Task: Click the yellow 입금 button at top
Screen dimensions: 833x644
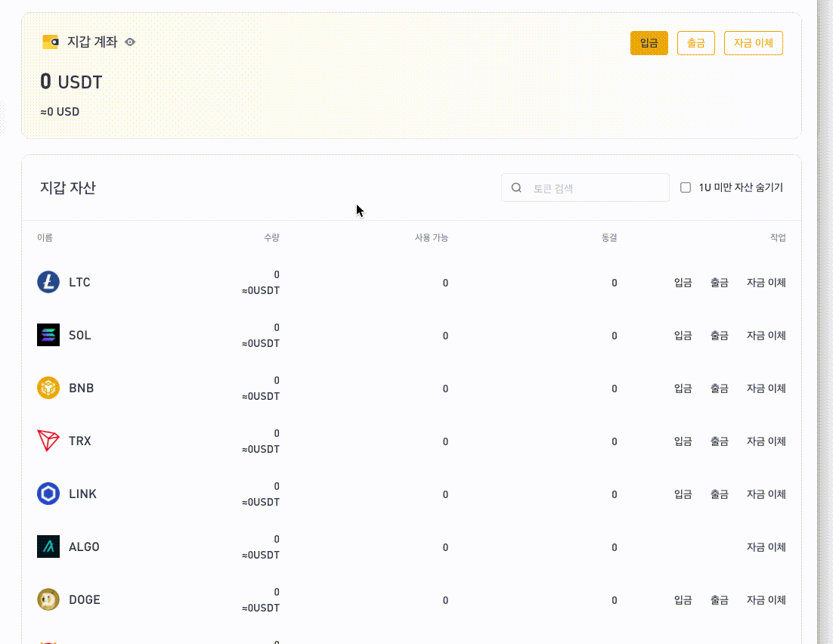Action: click(649, 43)
